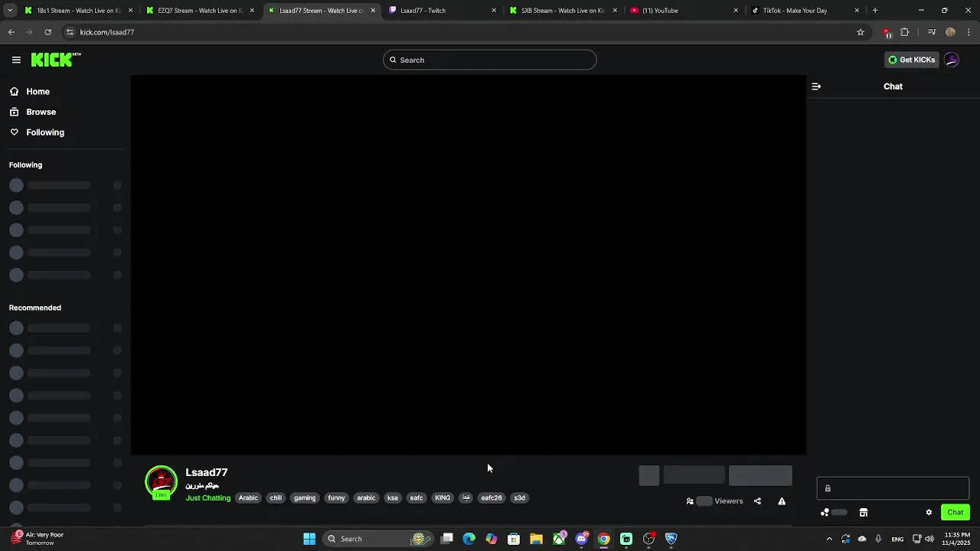Select the eafc26 tag

point(492,498)
